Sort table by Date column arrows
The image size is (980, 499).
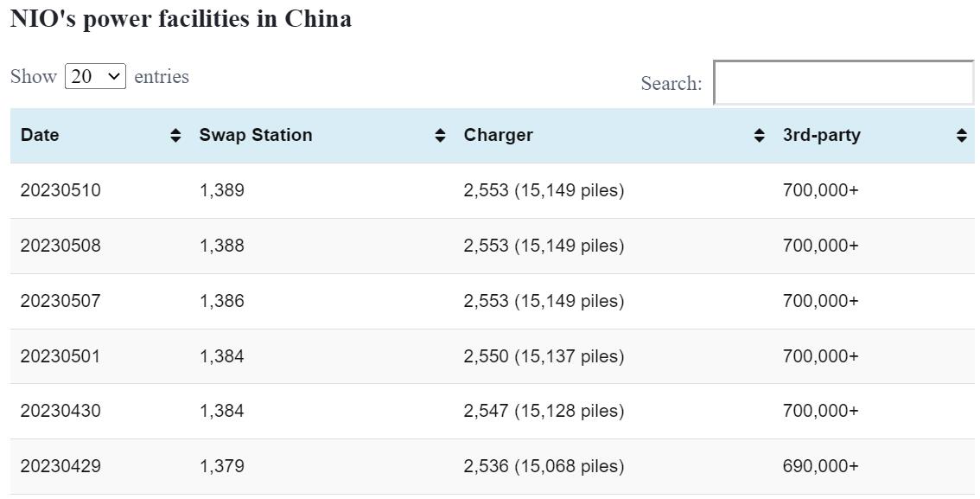click(x=175, y=136)
